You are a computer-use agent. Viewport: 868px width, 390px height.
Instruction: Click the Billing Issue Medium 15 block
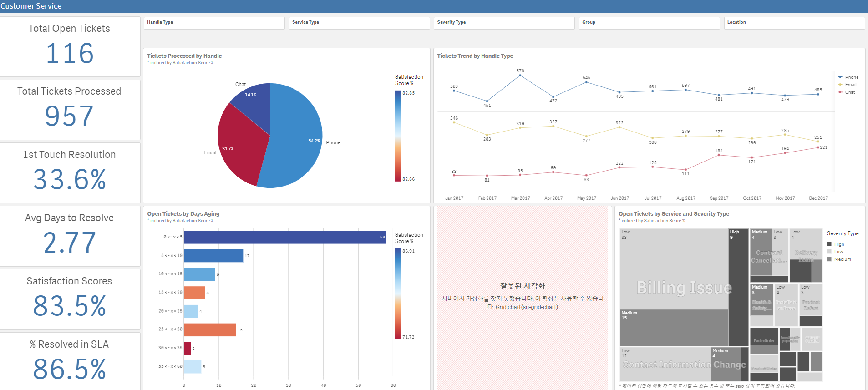pos(674,328)
